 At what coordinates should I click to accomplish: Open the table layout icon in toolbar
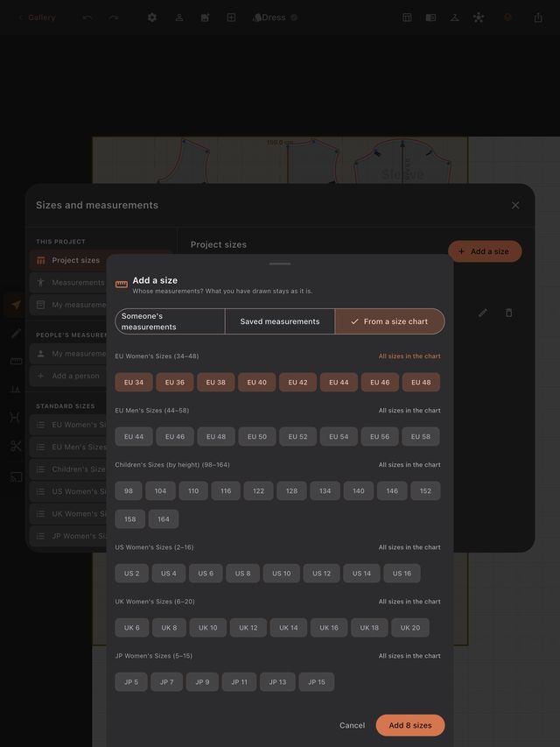tap(407, 18)
